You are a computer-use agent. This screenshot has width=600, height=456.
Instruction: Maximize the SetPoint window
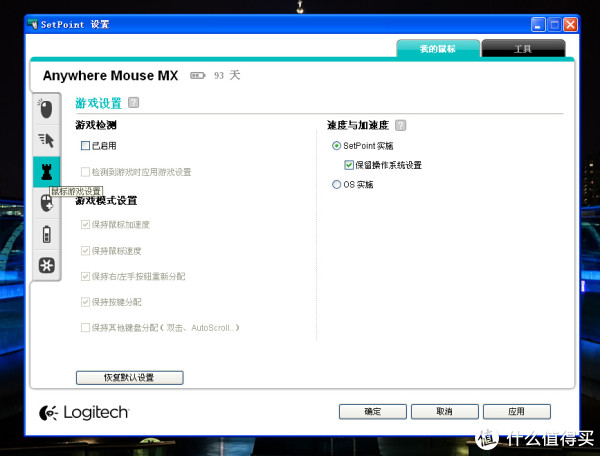pos(554,25)
